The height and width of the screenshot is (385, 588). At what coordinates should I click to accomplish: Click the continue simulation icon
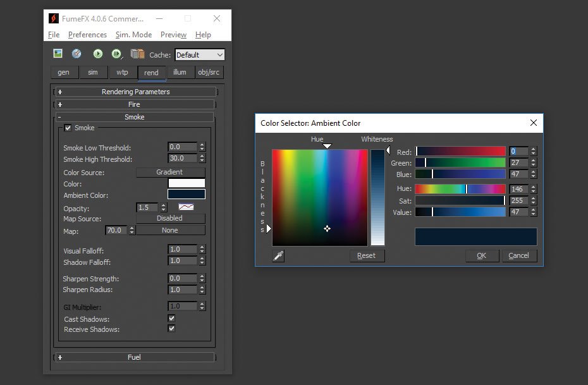point(117,54)
